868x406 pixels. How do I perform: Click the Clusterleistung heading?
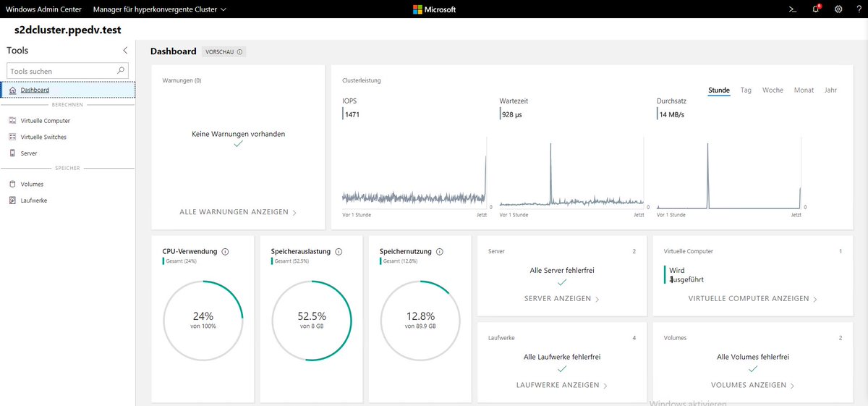362,80
